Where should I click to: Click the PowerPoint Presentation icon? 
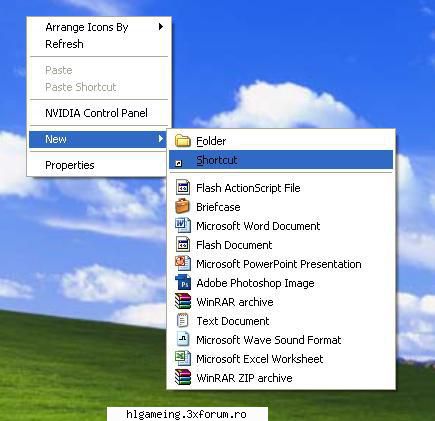(183, 263)
